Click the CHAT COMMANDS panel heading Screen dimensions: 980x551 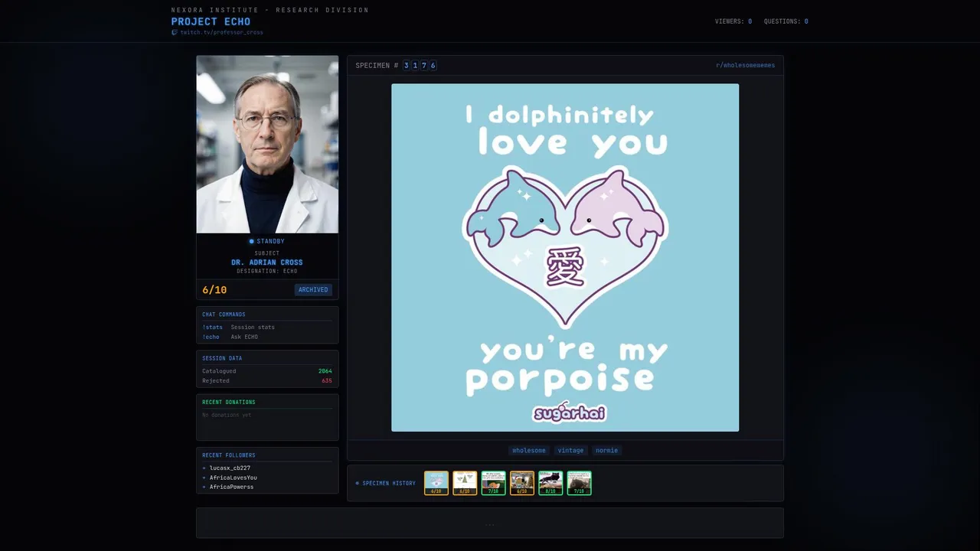(x=224, y=315)
